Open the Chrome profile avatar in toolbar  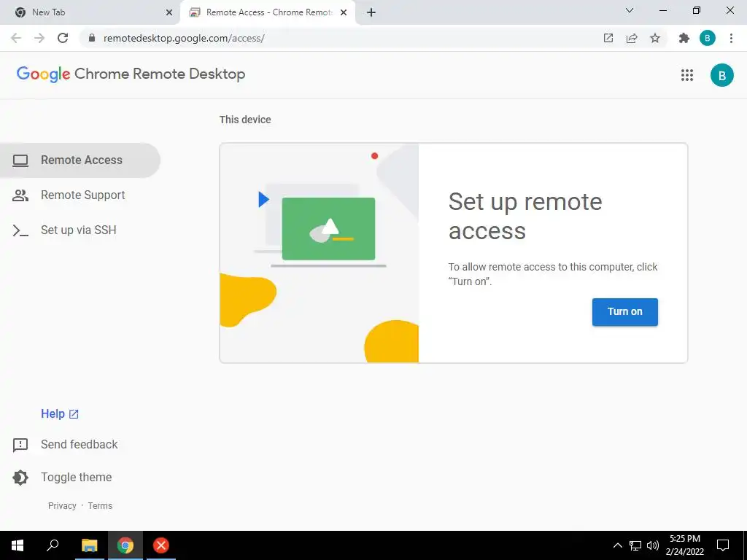pos(708,38)
